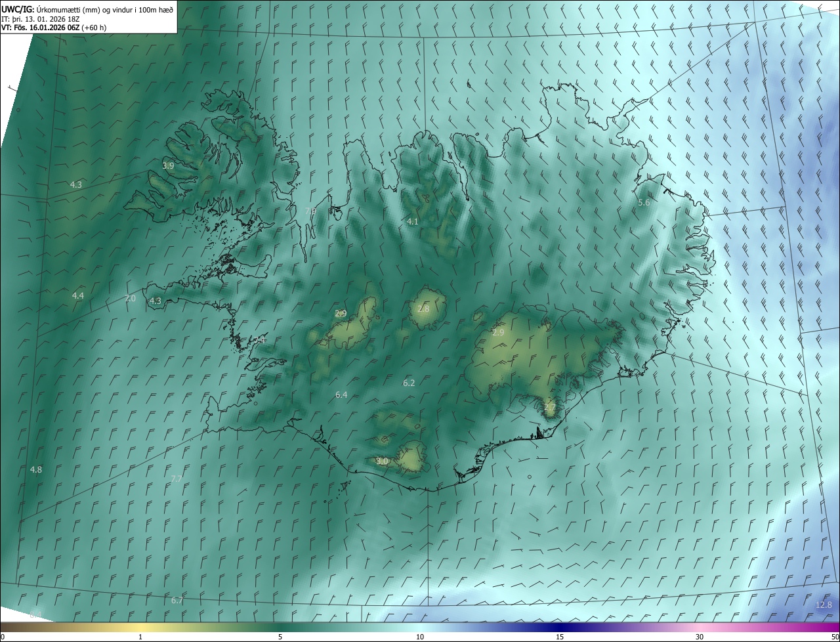The image size is (840, 642).
Task: Click the '50' tick label on the color scale
Action: pos(835,637)
